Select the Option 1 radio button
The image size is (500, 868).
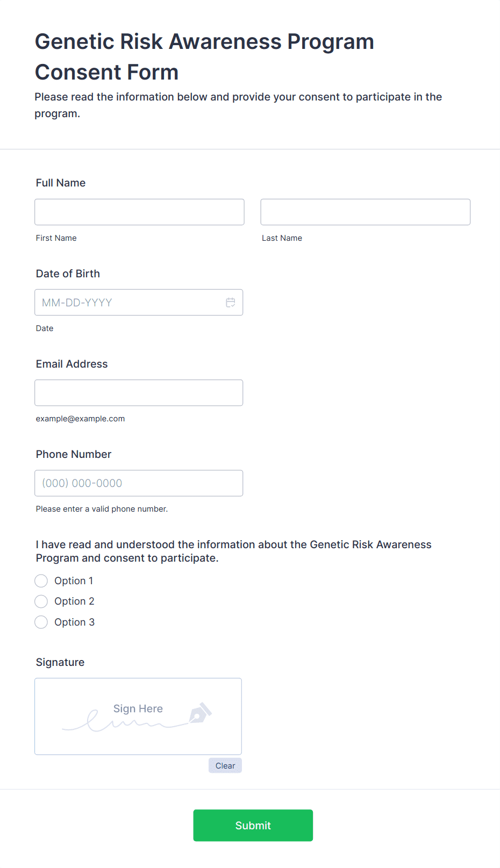(41, 581)
